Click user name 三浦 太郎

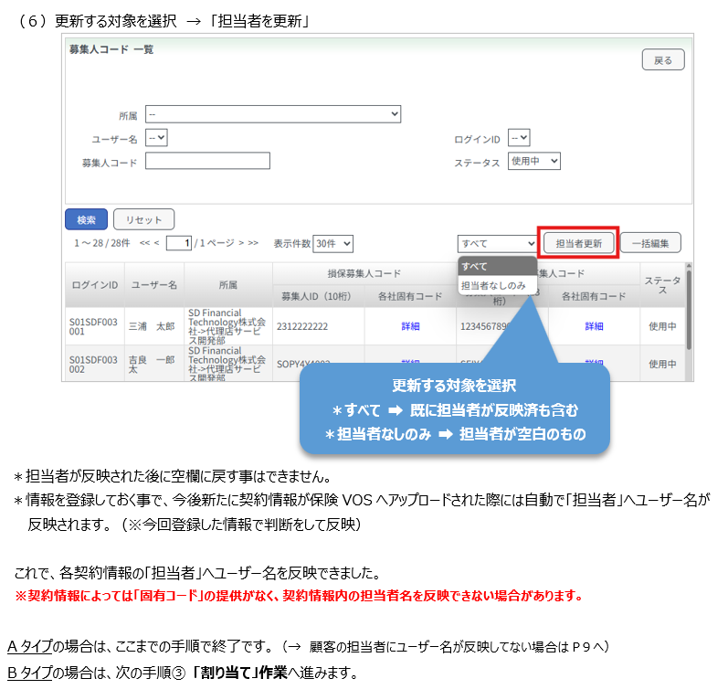[152, 326]
